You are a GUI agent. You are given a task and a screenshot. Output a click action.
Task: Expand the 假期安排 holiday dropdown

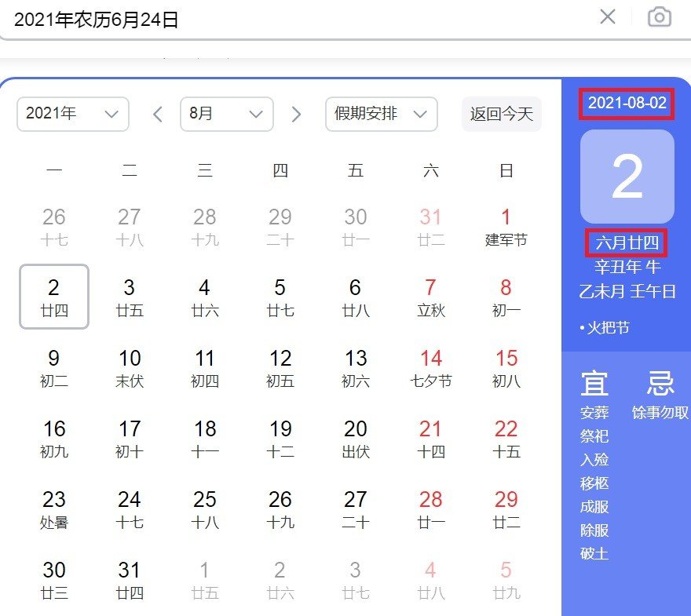click(x=381, y=114)
